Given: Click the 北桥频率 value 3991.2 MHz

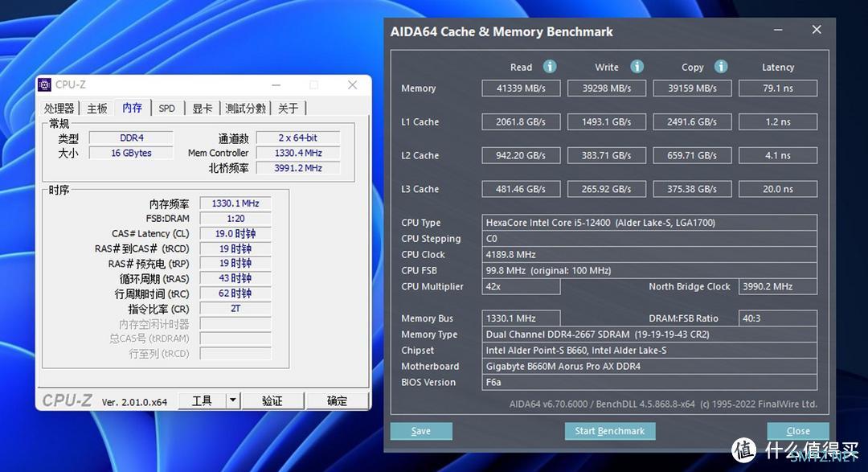Looking at the screenshot, I should click(298, 168).
